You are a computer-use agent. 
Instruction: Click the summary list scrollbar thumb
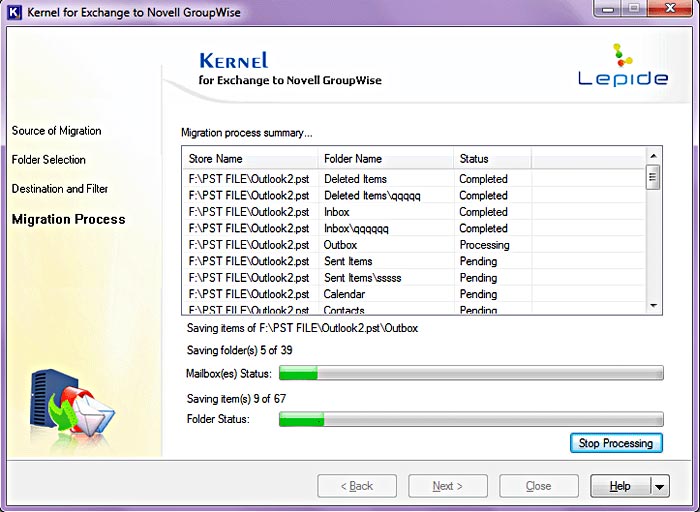[653, 177]
